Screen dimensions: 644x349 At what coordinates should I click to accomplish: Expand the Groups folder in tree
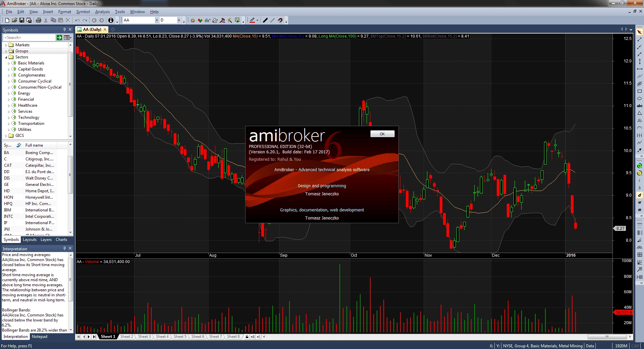click(6, 51)
